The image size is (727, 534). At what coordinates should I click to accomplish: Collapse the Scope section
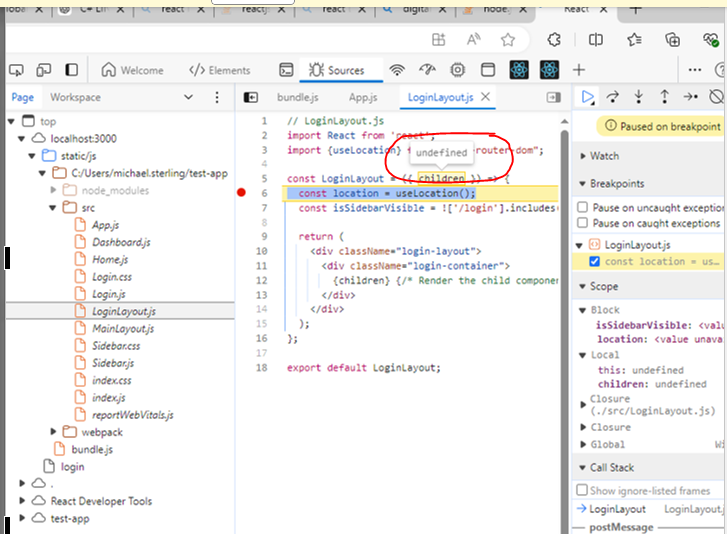click(583, 286)
